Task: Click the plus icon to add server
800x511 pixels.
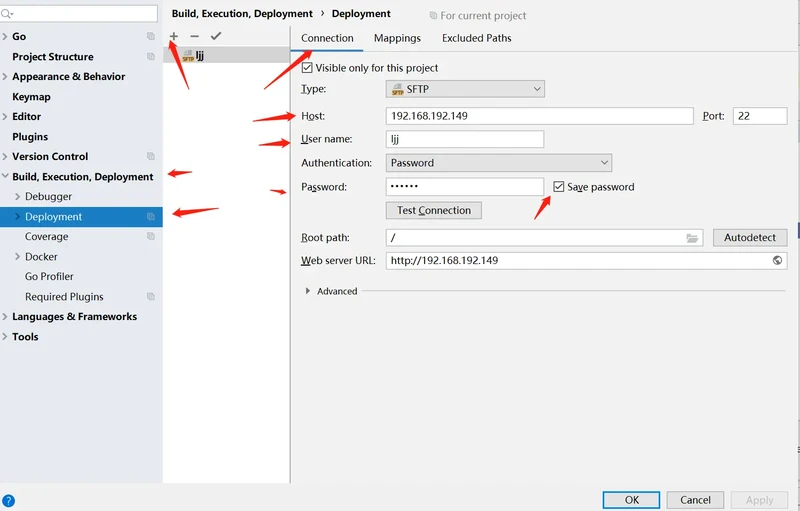Action: pos(174,36)
